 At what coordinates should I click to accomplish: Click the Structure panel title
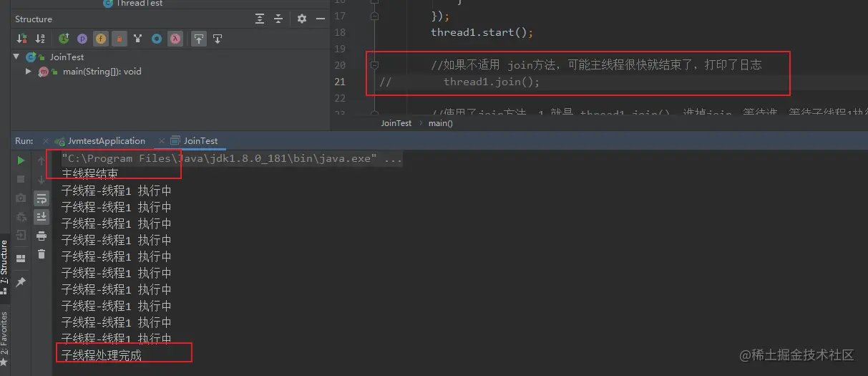34,19
